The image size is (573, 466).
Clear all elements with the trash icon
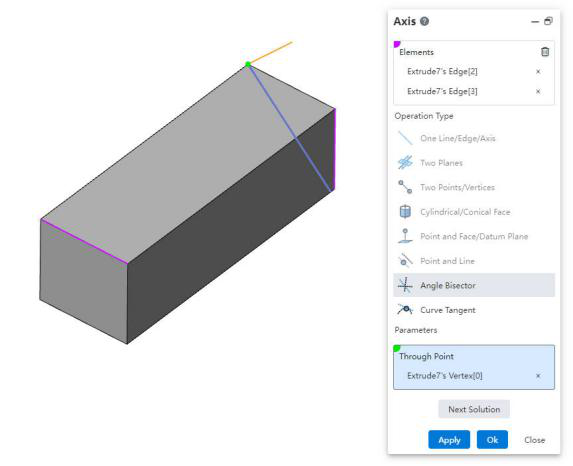pyautogui.click(x=544, y=52)
